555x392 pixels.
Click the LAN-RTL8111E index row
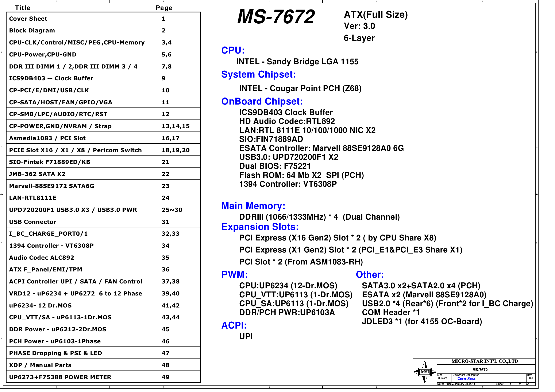(33, 198)
